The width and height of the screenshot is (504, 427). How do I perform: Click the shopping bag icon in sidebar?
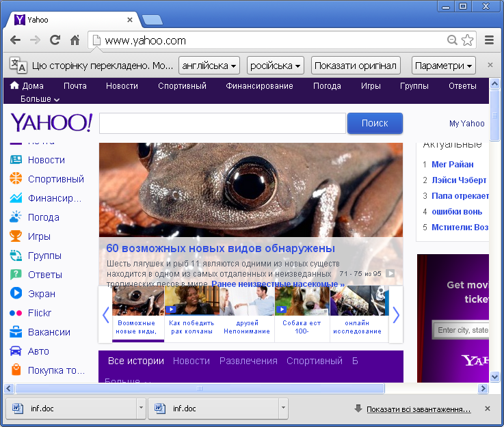(16, 370)
